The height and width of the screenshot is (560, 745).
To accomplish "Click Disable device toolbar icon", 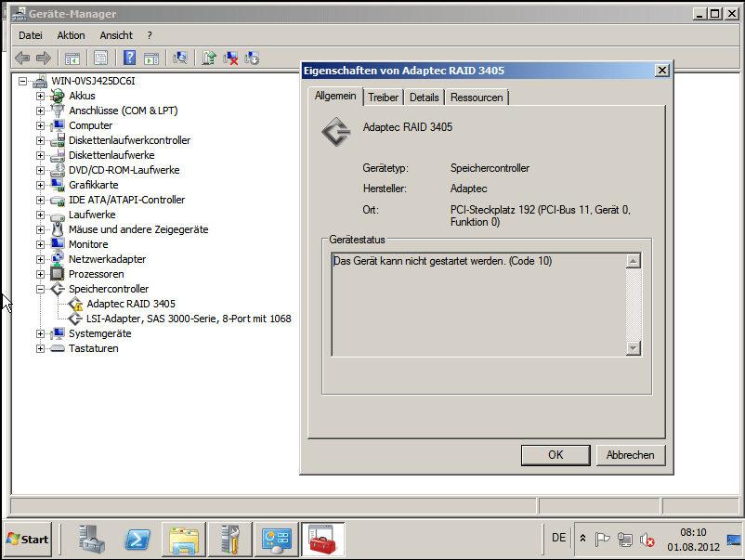I will click(252, 58).
